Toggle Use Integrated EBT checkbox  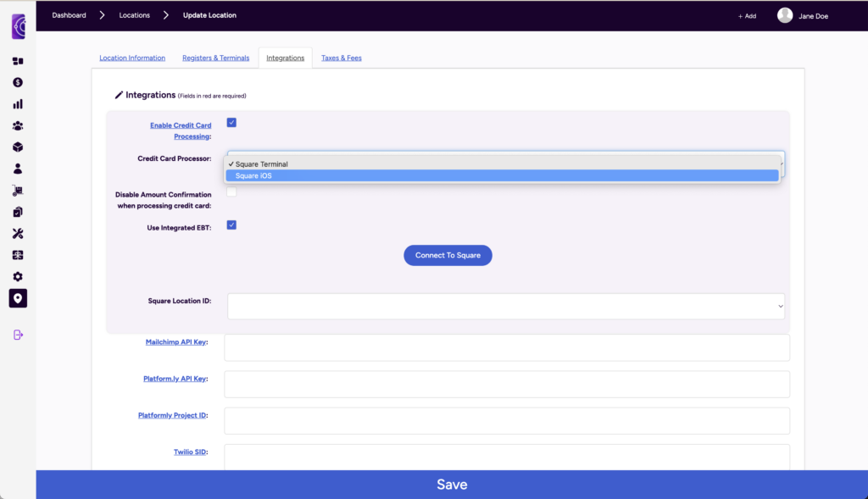point(231,225)
